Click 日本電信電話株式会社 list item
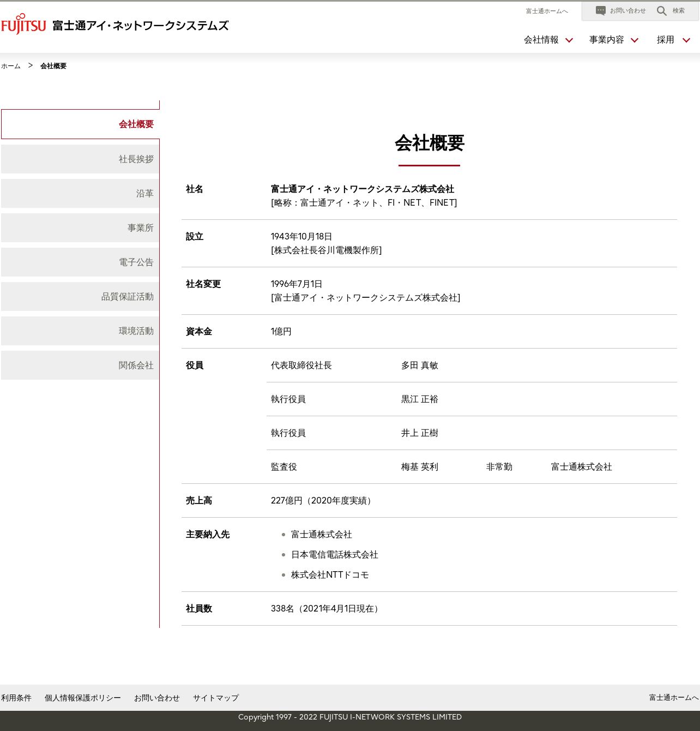The width and height of the screenshot is (700, 731). click(335, 555)
